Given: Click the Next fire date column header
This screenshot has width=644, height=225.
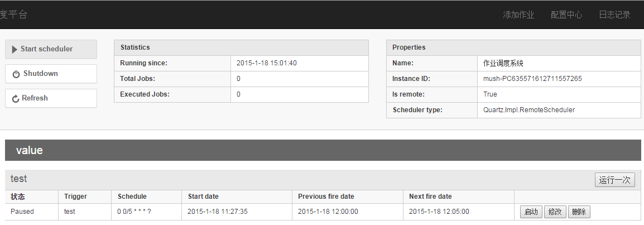Looking at the screenshot, I should [430, 197].
